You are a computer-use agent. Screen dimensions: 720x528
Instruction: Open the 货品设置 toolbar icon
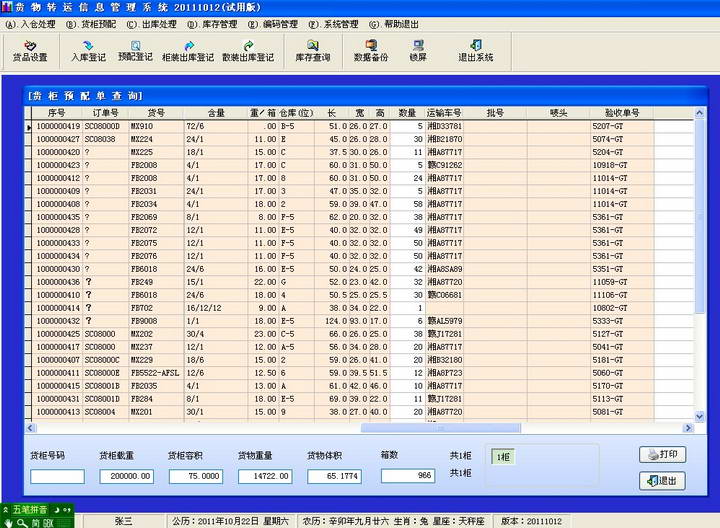[x=30, y=51]
